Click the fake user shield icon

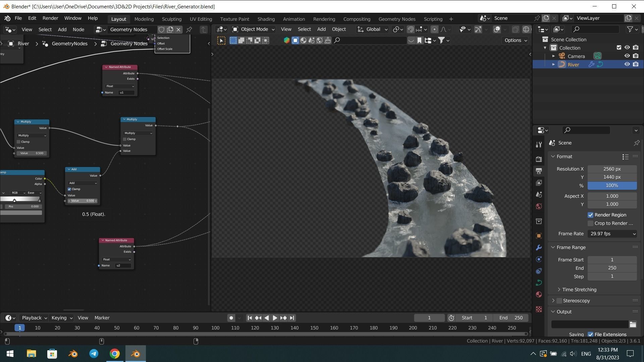[x=161, y=29]
